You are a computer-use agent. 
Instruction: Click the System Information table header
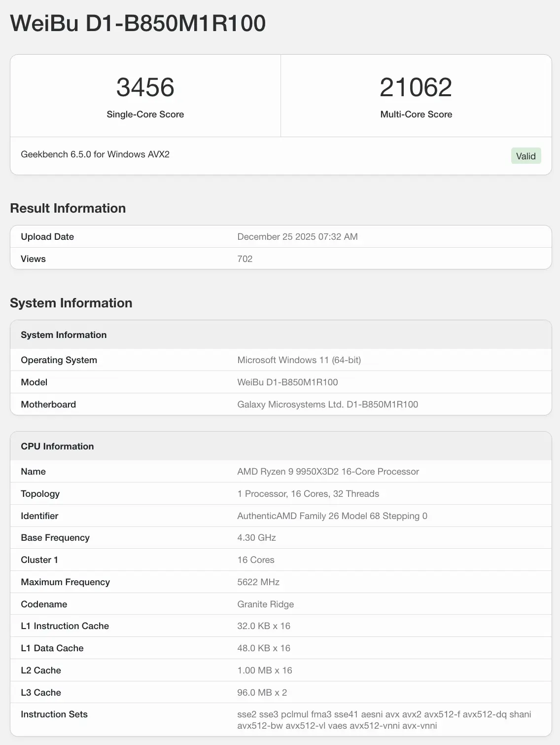pyautogui.click(x=64, y=335)
